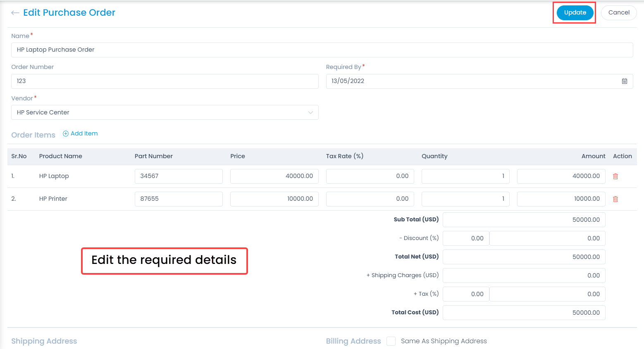Screen dimensions: 644x349
Task: Click the Update button
Action: point(575,13)
